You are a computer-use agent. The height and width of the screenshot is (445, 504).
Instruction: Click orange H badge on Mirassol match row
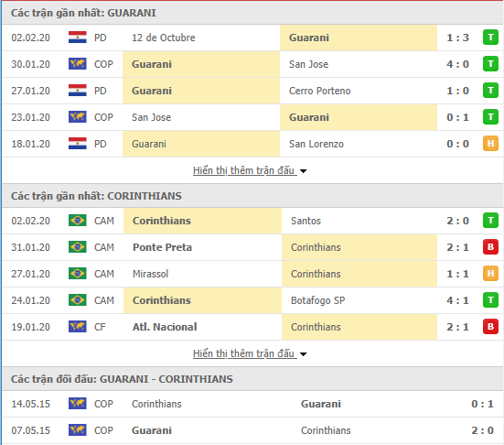coord(490,274)
